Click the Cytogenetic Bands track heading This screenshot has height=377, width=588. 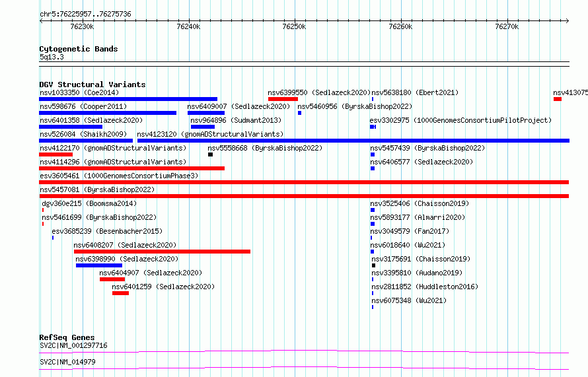(79, 49)
